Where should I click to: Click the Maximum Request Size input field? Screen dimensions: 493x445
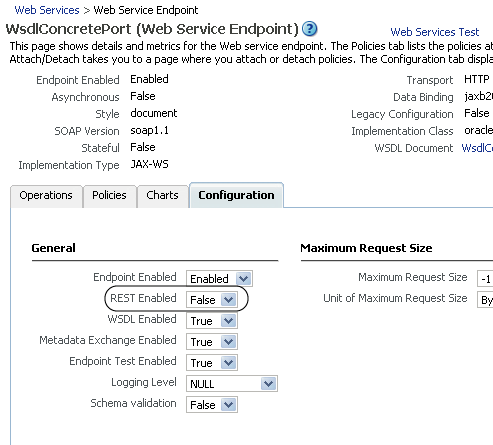(x=485, y=279)
